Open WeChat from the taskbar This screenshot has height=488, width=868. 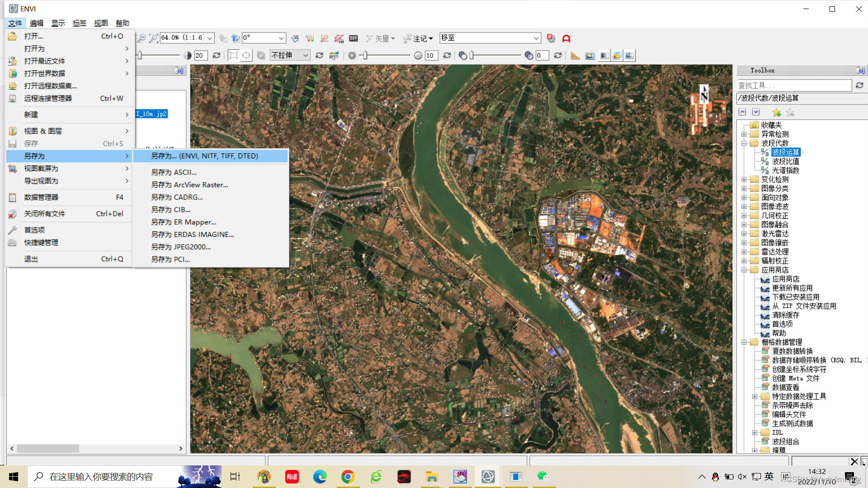pos(543,476)
